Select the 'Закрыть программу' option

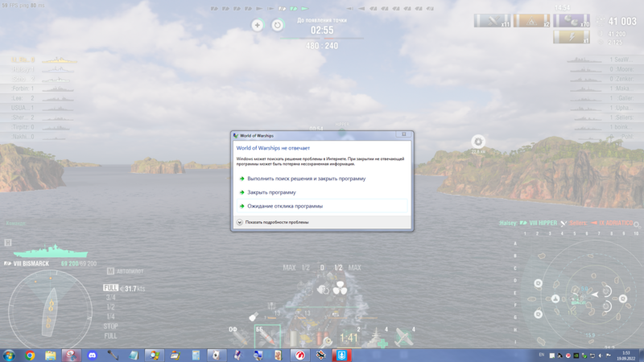pos(271,192)
